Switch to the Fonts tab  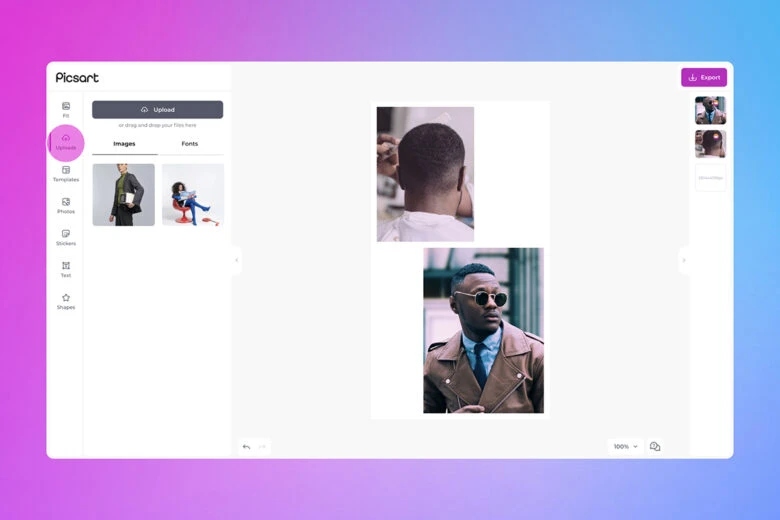click(190, 144)
